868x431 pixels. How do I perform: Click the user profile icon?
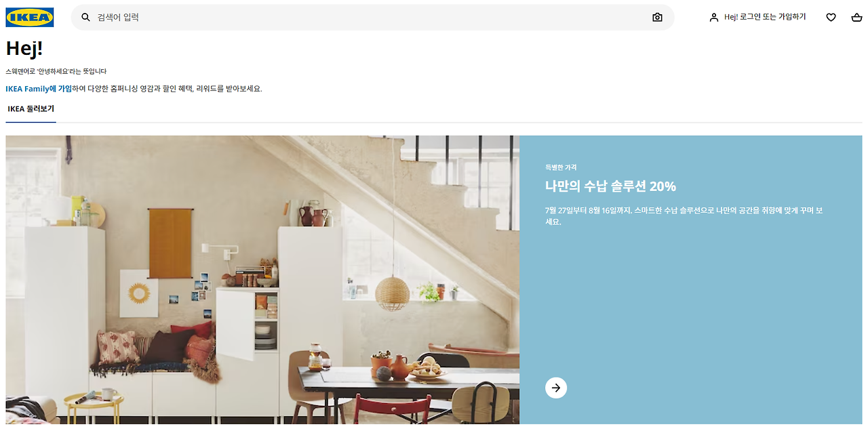pyautogui.click(x=713, y=18)
